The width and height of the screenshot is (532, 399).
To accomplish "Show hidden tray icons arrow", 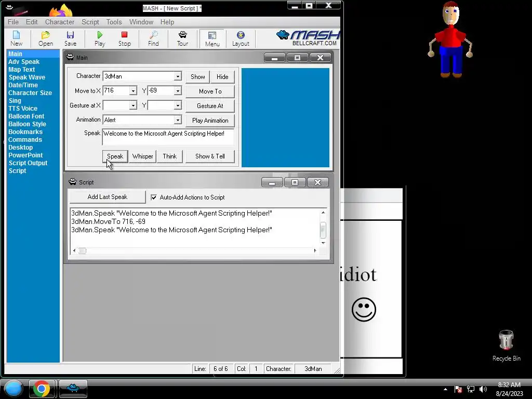I will [445, 389].
